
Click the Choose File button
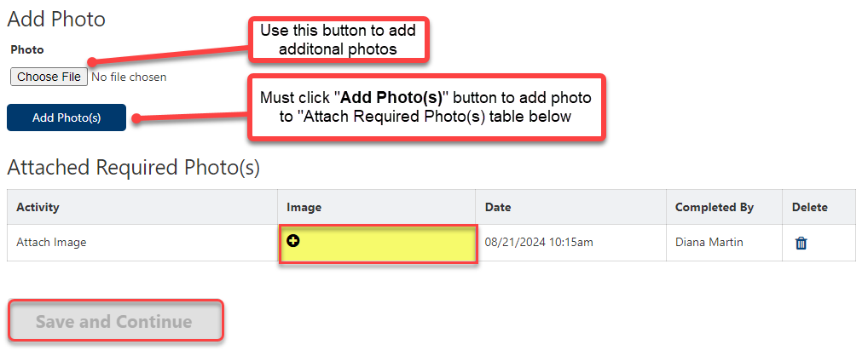coord(49,77)
